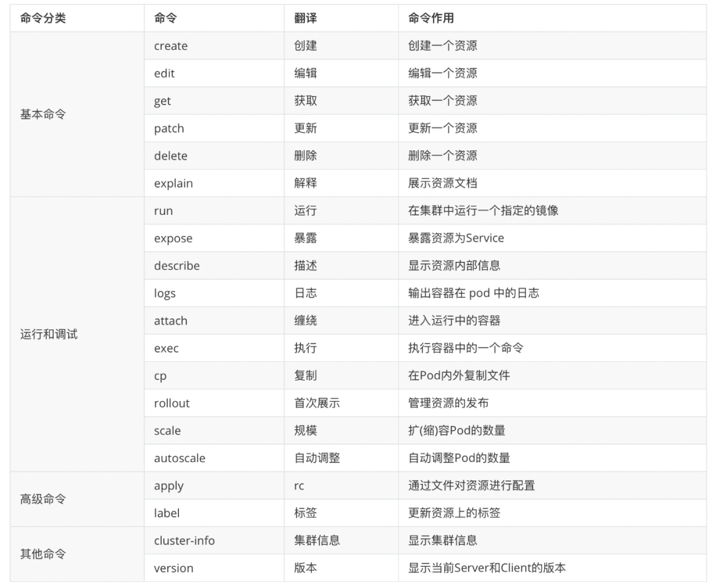Viewport: 716px width, 588px height.
Task: Click the 'attach' command cell
Action: pos(214,320)
